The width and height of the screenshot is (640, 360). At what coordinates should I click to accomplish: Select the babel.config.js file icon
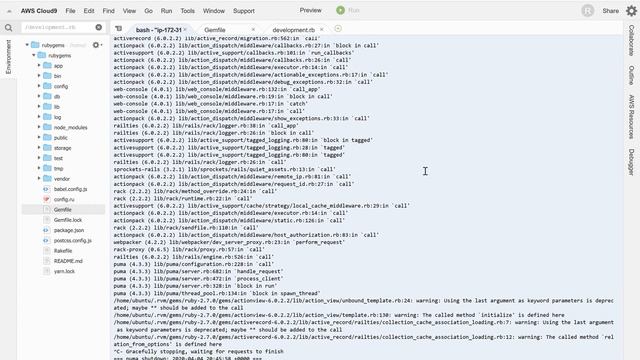(46, 189)
